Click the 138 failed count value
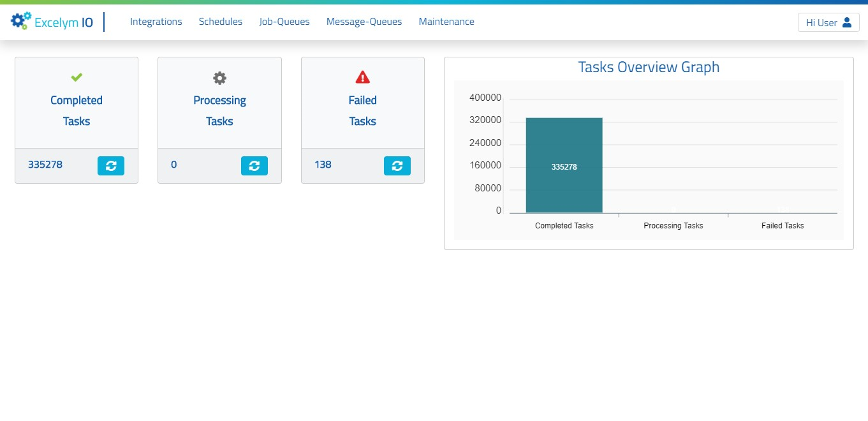The height and width of the screenshot is (421, 868). [323, 165]
